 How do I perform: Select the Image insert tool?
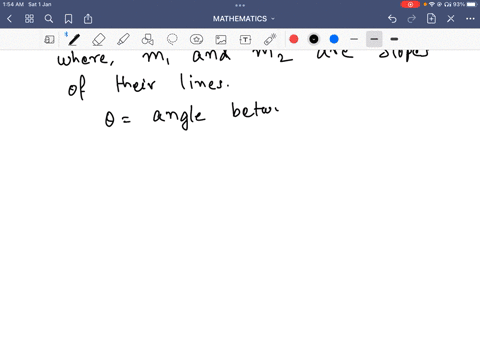tap(221, 40)
